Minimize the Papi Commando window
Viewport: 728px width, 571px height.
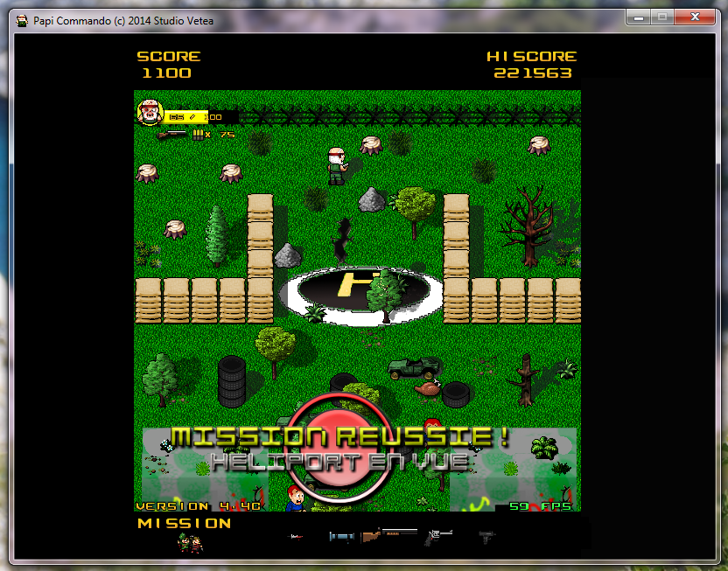point(638,17)
